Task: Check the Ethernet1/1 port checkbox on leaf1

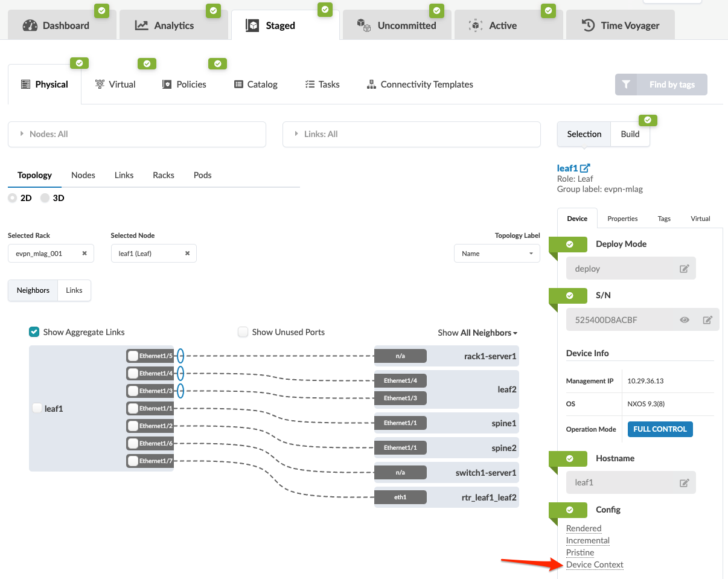Action: point(133,408)
